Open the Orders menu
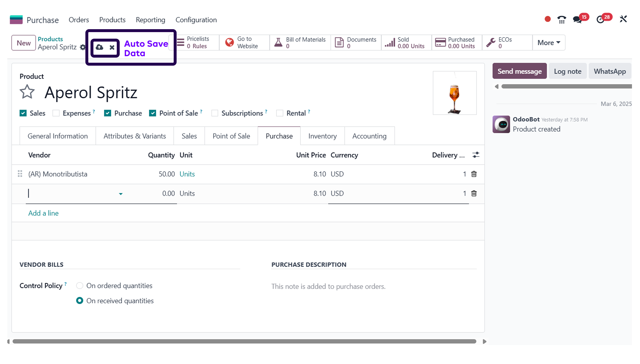 78,20
